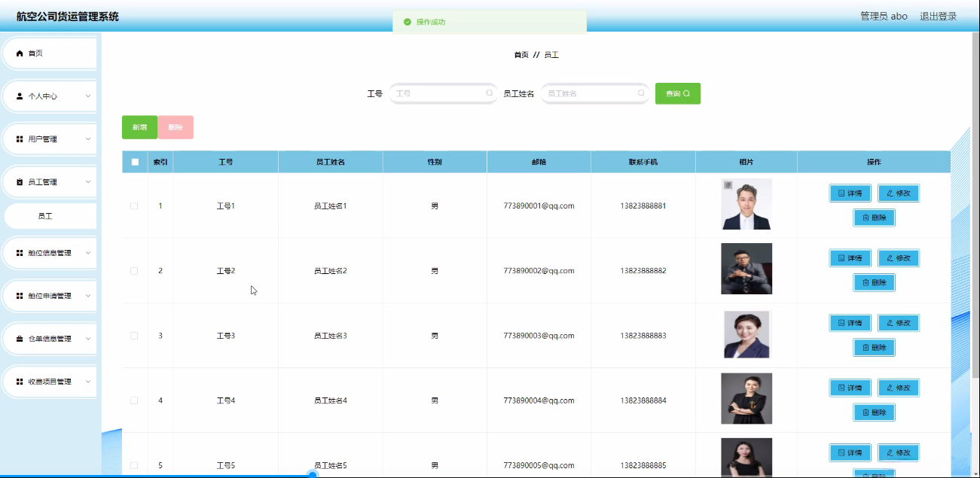Screen dimensions: 980x478
Task: Click 删除 delete for 员工姓名2
Action: pyautogui.click(x=874, y=283)
